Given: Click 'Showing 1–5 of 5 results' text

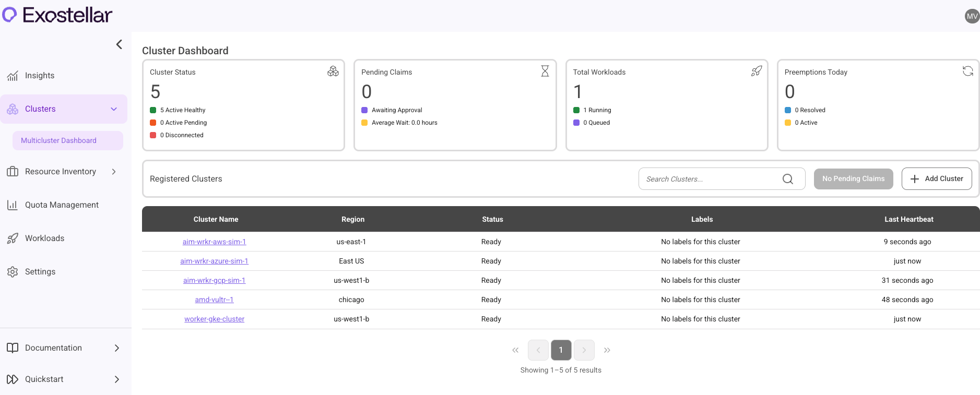Looking at the screenshot, I should coord(561,370).
